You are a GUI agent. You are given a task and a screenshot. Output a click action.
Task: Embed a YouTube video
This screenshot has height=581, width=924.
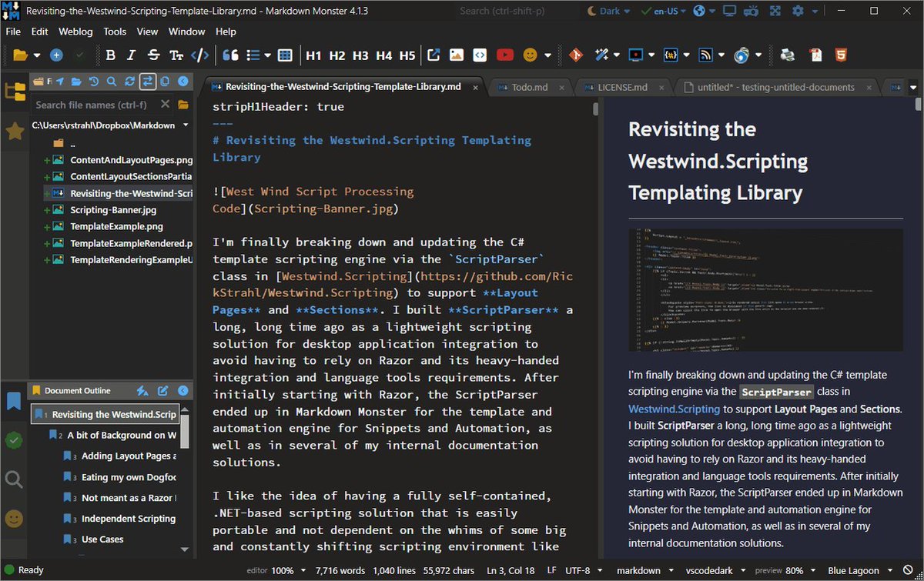[505, 55]
